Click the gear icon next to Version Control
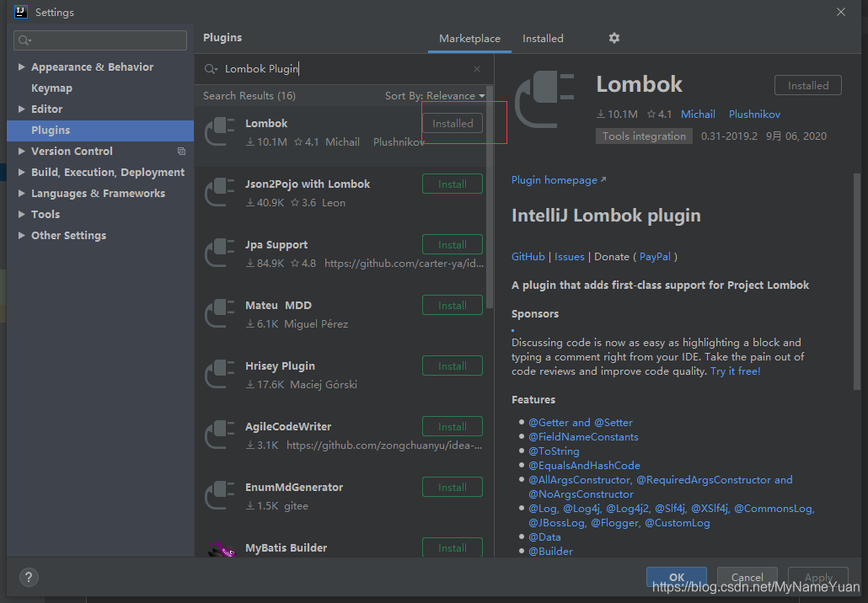This screenshot has height=603, width=868. pos(181,151)
